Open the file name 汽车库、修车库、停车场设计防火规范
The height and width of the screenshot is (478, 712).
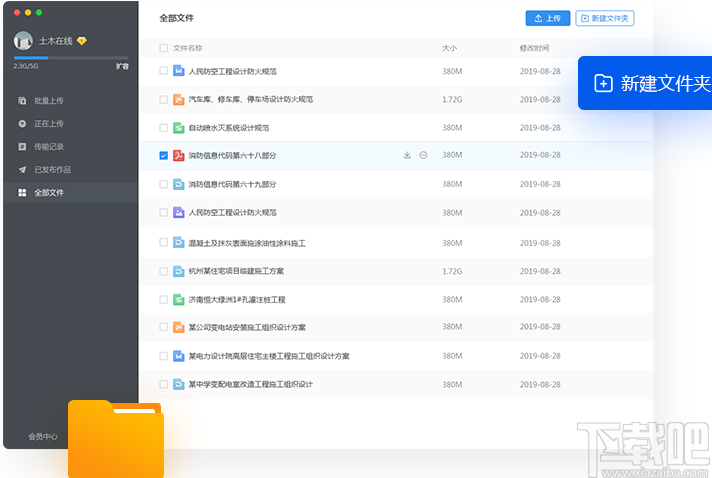tap(251, 99)
